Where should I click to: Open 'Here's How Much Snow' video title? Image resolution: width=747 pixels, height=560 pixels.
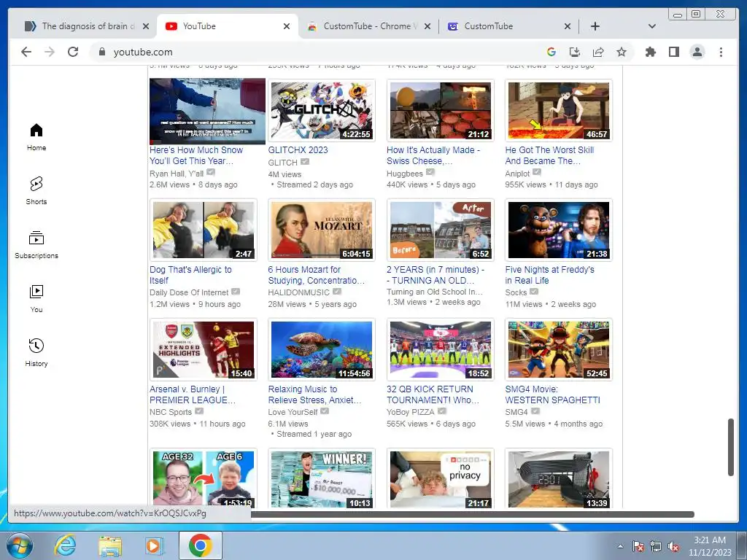click(x=196, y=155)
